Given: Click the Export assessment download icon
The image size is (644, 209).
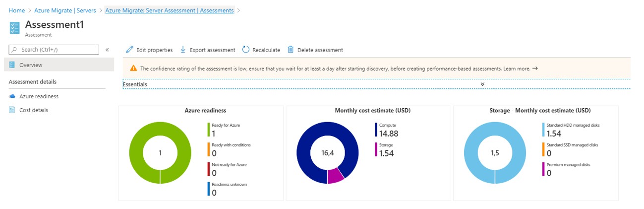Looking at the screenshot, I should 183,50.
